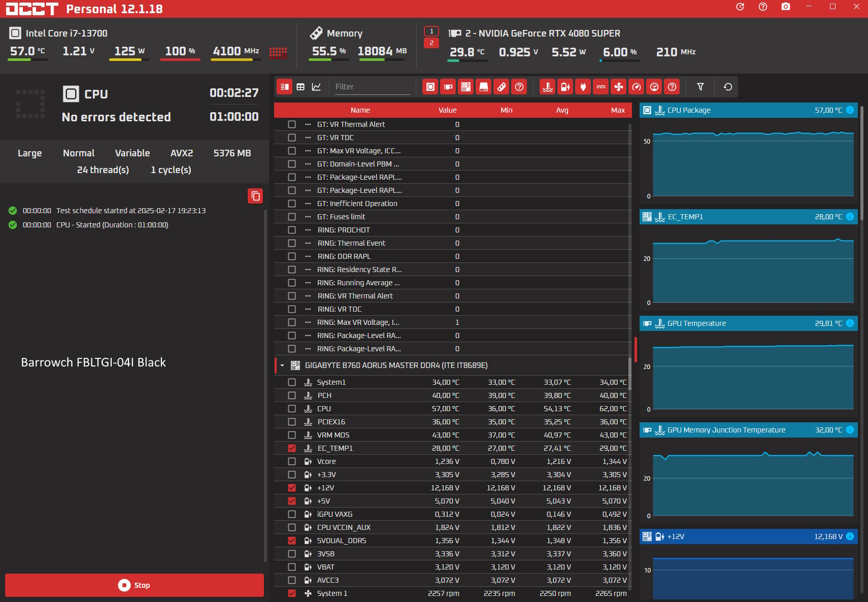Uncheck the +12V voltage checkbox

(x=292, y=488)
